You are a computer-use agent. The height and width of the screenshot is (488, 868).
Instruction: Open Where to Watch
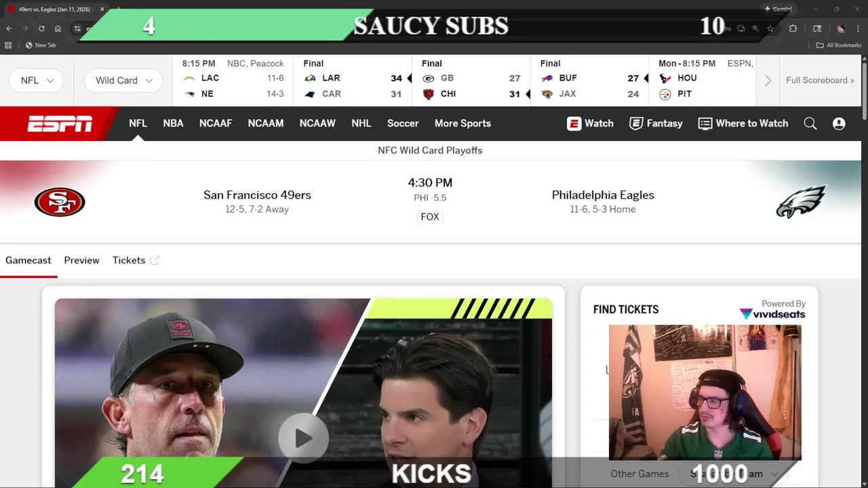pos(743,123)
